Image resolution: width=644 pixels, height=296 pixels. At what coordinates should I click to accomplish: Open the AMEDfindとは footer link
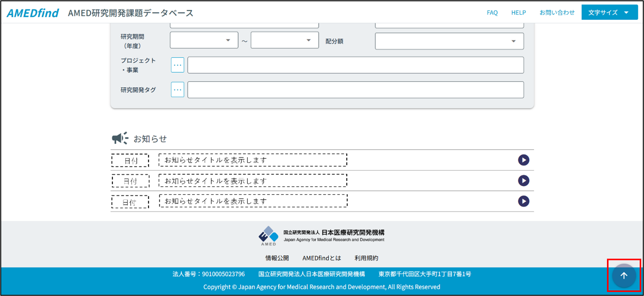pyautogui.click(x=322, y=258)
